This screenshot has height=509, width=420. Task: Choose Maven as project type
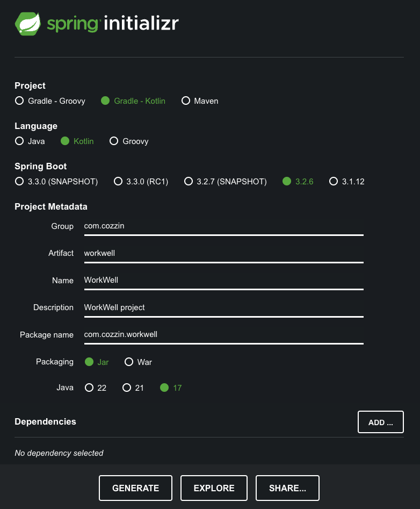pyautogui.click(x=200, y=101)
